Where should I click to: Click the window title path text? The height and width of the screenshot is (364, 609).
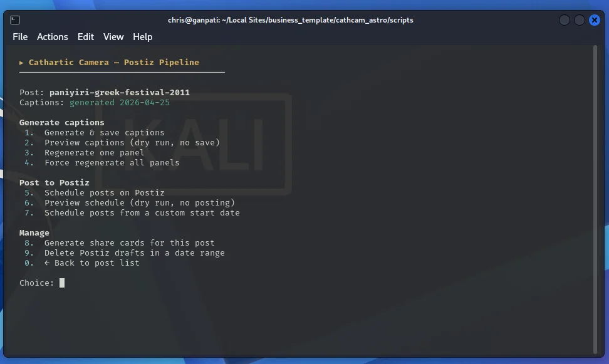291,20
